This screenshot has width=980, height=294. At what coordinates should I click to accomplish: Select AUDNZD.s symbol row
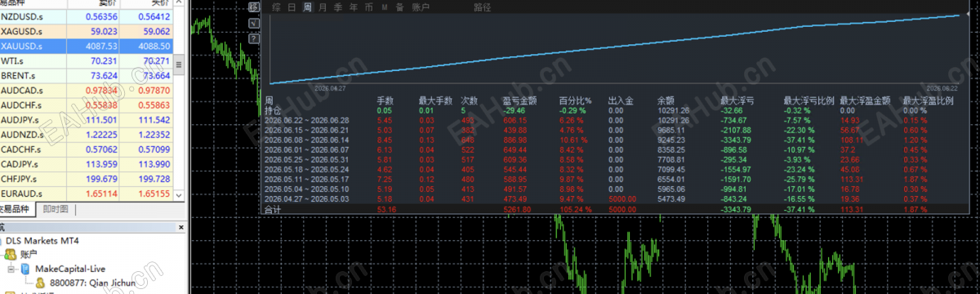(87, 134)
